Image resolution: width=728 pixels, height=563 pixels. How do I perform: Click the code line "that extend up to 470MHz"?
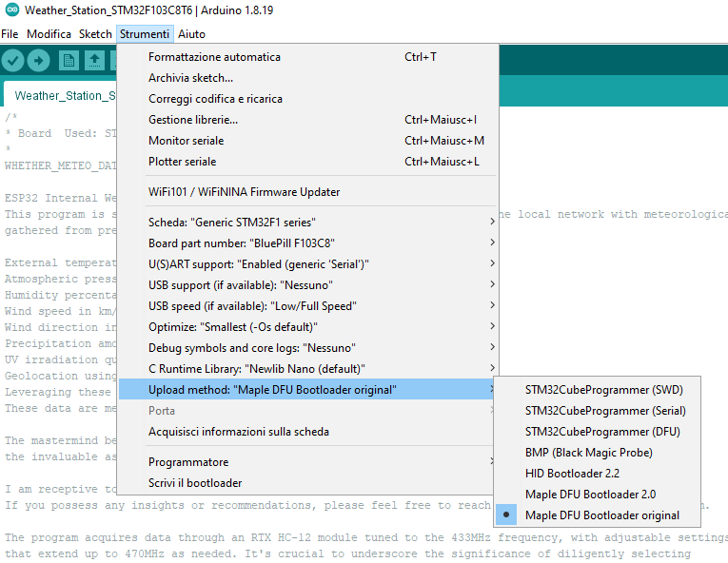pyautogui.click(x=347, y=553)
